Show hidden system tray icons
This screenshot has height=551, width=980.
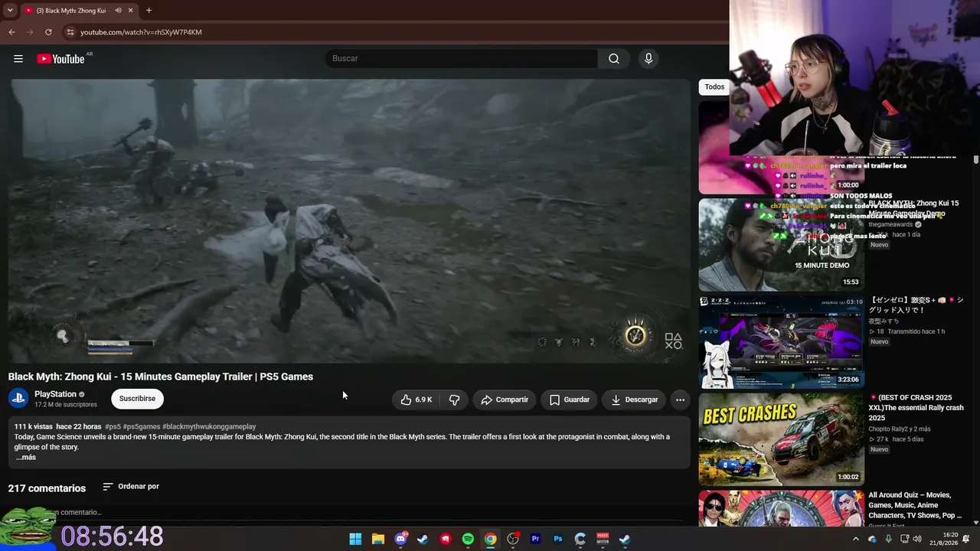(x=856, y=539)
